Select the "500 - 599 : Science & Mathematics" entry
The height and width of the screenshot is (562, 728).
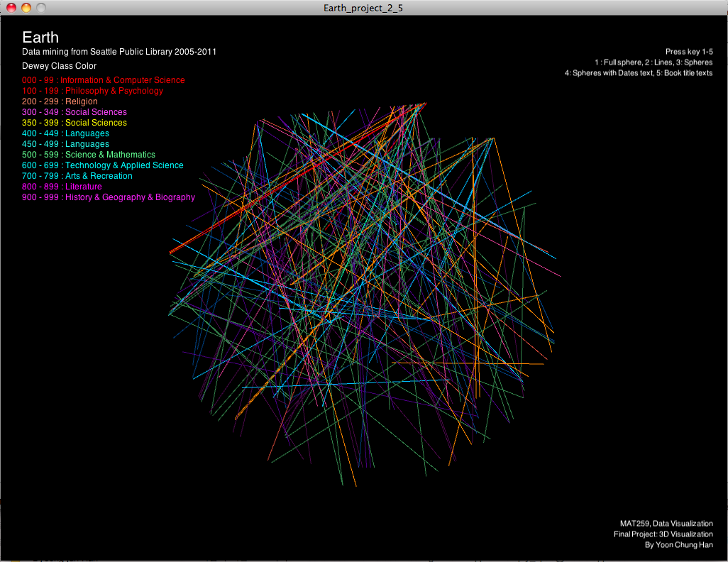coord(89,155)
